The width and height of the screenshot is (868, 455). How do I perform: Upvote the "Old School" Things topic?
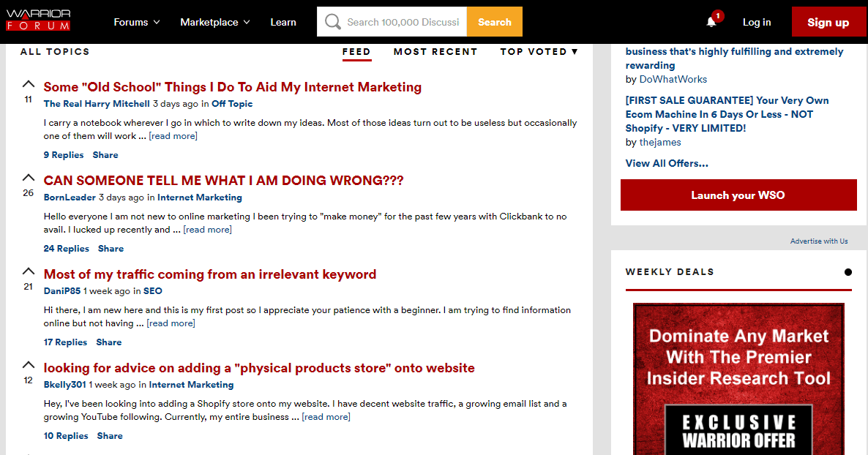coord(29,83)
